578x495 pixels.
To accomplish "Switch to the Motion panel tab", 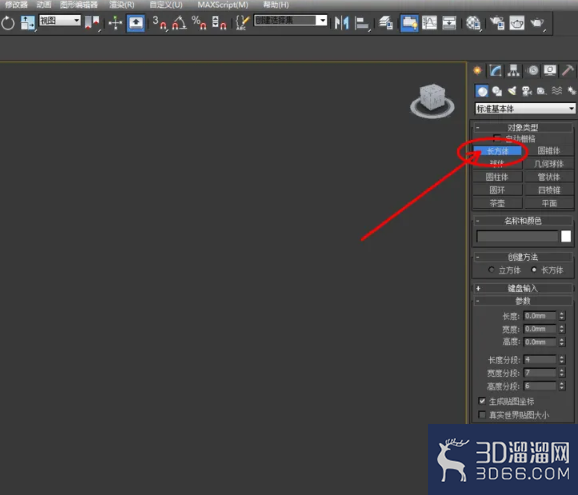I will 533,70.
